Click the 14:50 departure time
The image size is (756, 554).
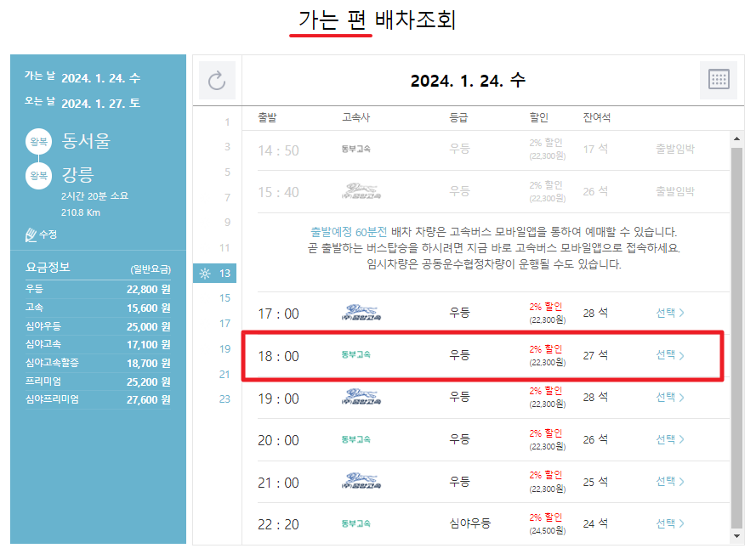pyautogui.click(x=278, y=150)
